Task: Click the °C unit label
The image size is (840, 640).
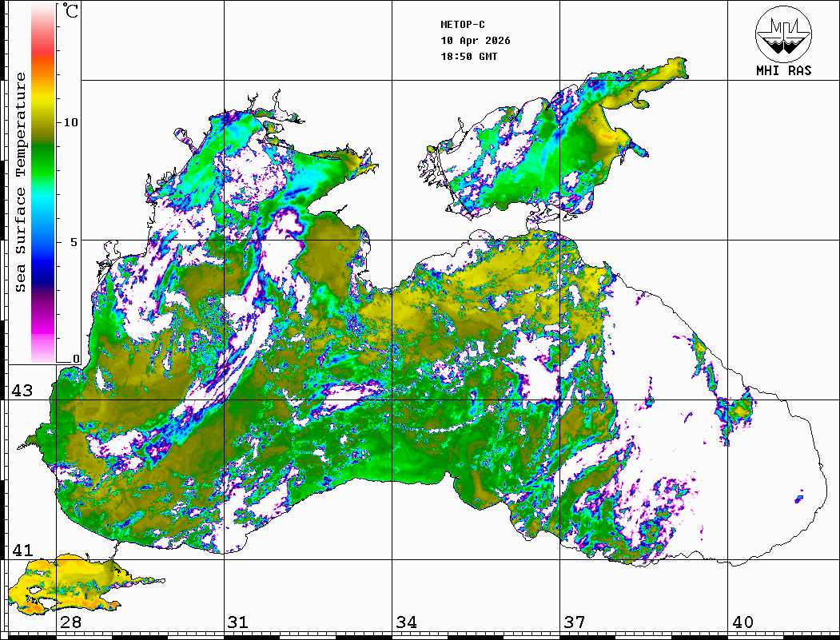Action: pyautogui.click(x=71, y=13)
